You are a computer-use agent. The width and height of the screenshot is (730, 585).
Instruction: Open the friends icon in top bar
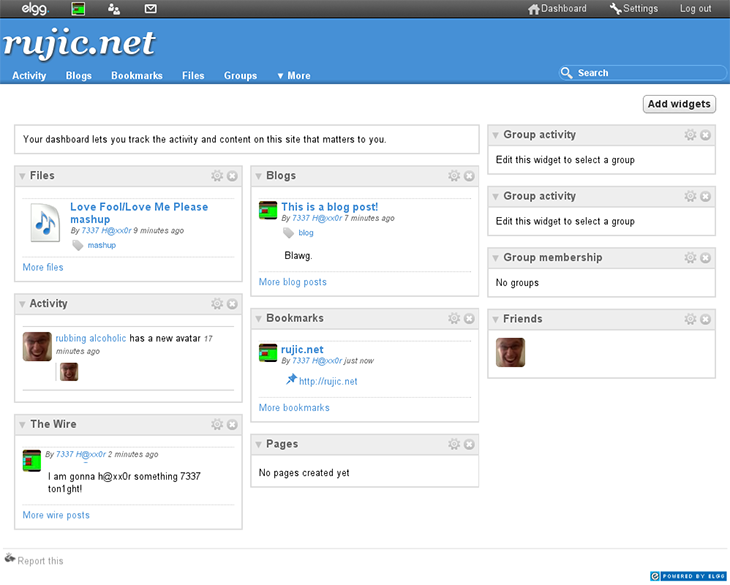(114, 9)
